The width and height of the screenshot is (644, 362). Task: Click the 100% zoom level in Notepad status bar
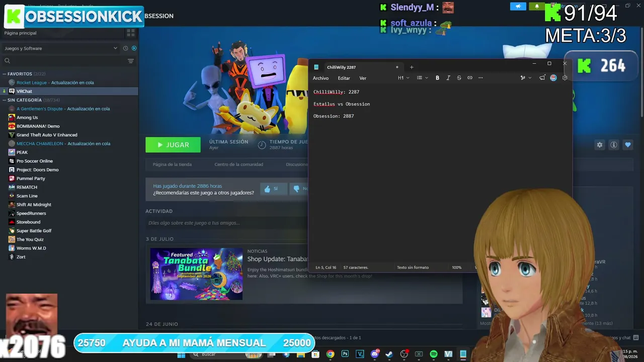[456, 267]
